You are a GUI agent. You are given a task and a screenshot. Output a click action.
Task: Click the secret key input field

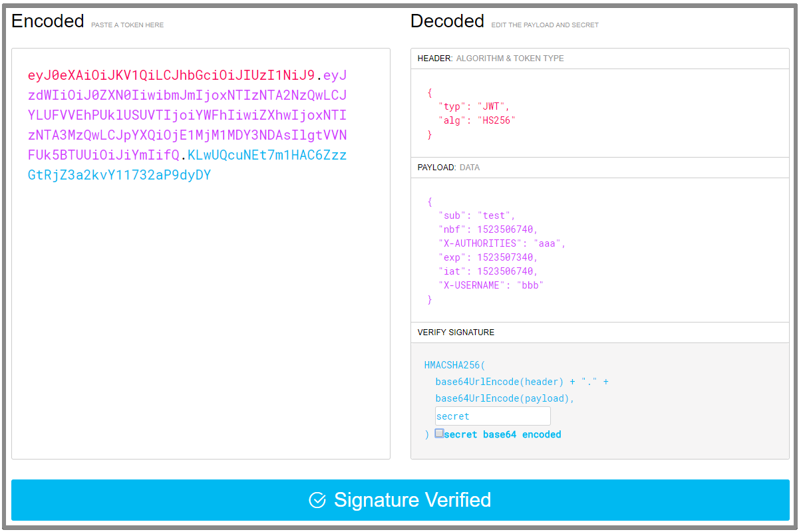point(493,416)
